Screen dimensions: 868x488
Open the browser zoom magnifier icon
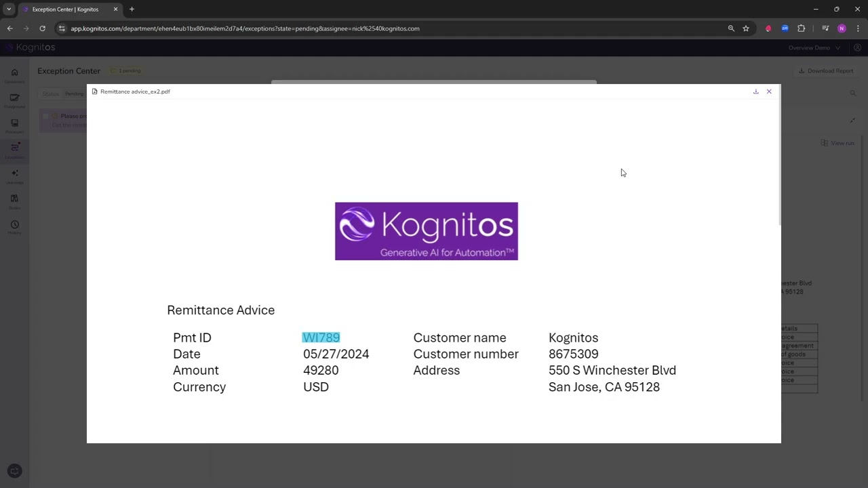pyautogui.click(x=731, y=28)
